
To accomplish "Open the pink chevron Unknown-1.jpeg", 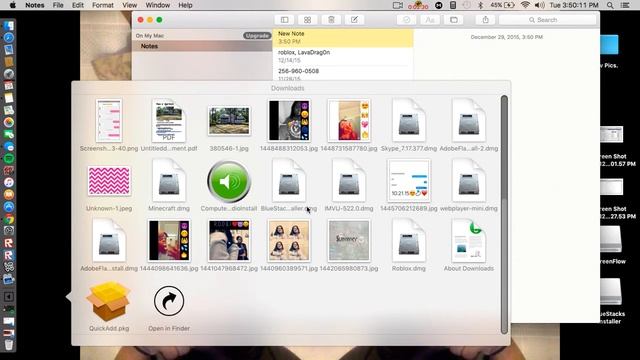I will tap(109, 185).
